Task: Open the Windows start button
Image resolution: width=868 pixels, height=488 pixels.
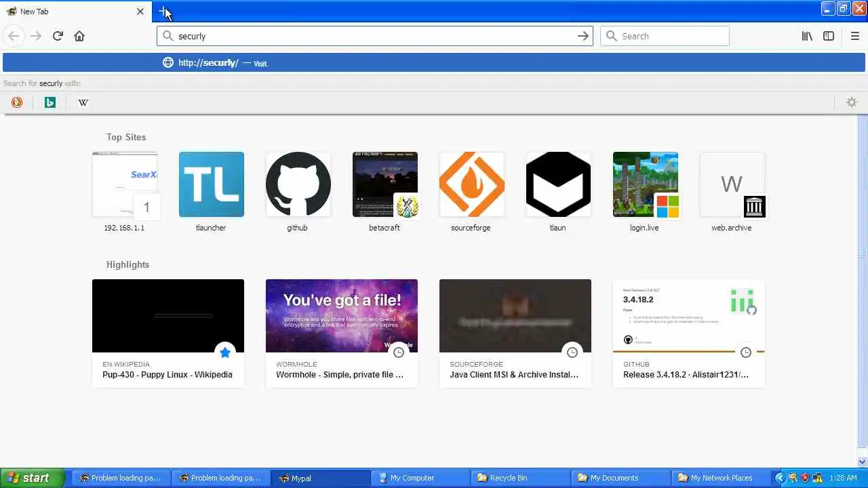Action: click(33, 478)
